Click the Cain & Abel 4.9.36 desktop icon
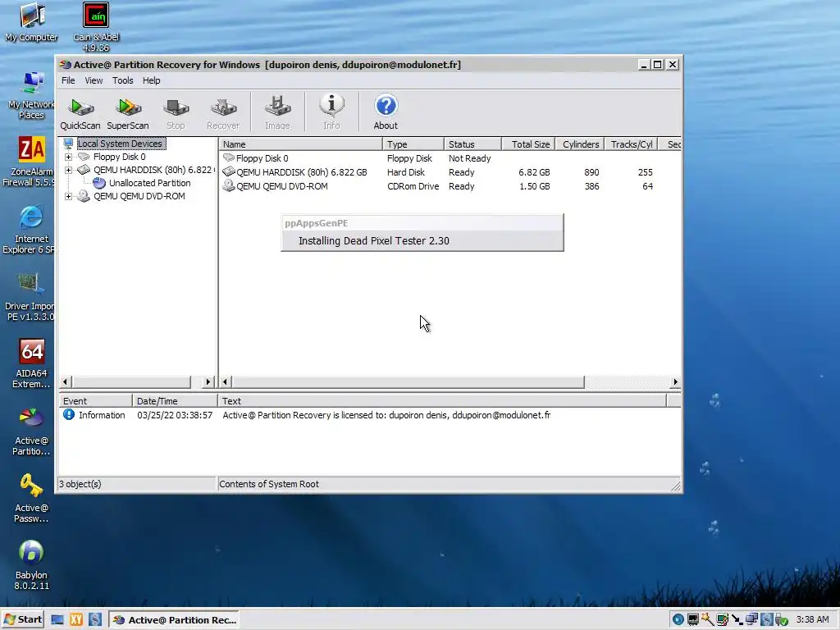 [x=96, y=27]
